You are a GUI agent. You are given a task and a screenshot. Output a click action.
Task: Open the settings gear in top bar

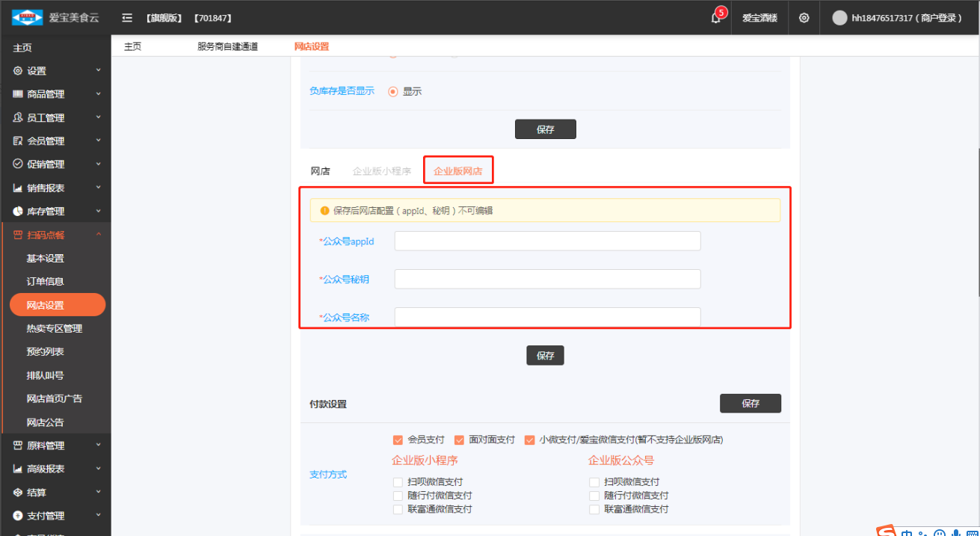pos(804,18)
